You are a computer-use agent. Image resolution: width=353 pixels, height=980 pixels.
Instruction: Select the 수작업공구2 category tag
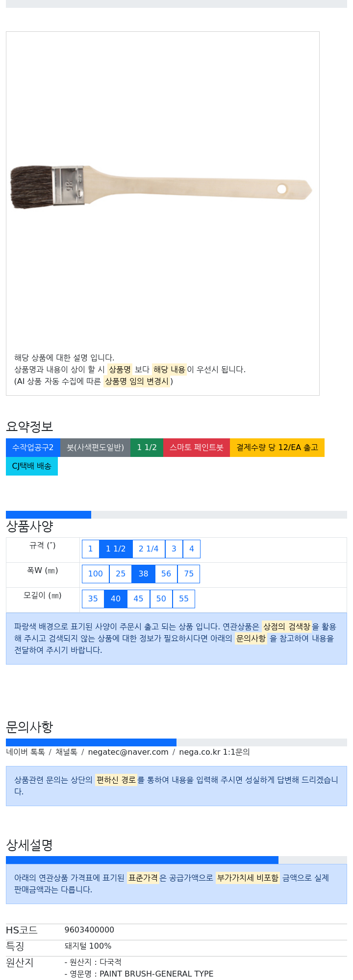point(33,448)
